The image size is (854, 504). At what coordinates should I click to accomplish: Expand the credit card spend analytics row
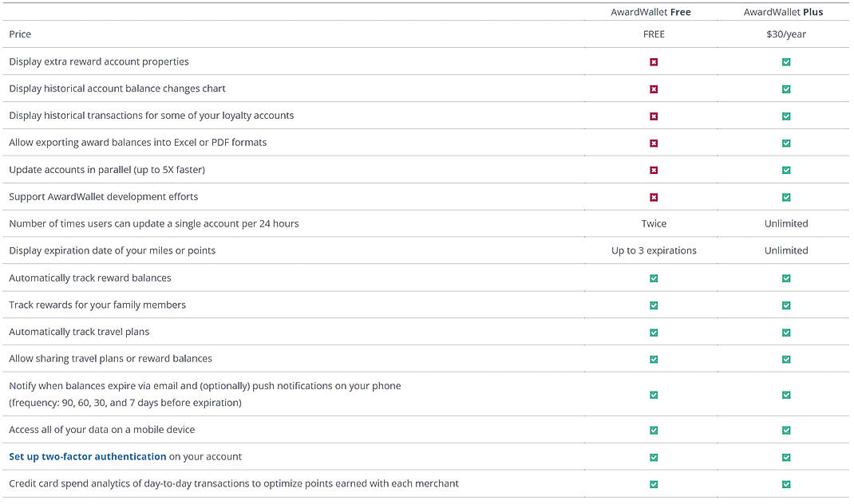pyautogui.click(x=234, y=484)
